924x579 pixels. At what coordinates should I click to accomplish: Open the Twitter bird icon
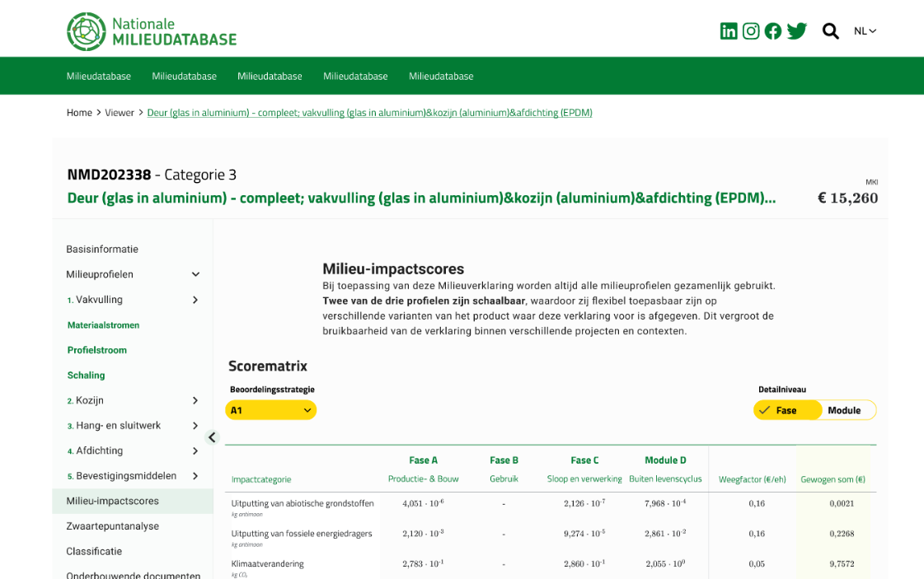tap(796, 31)
